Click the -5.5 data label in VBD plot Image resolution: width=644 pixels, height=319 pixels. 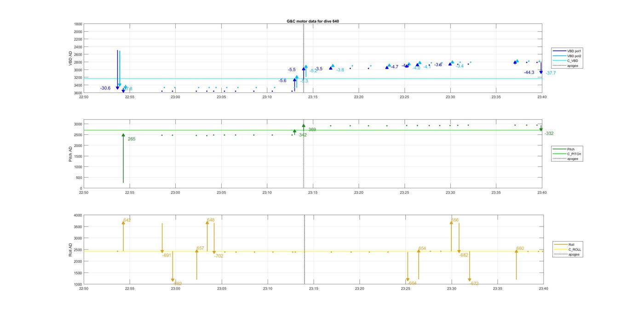[x=292, y=70]
